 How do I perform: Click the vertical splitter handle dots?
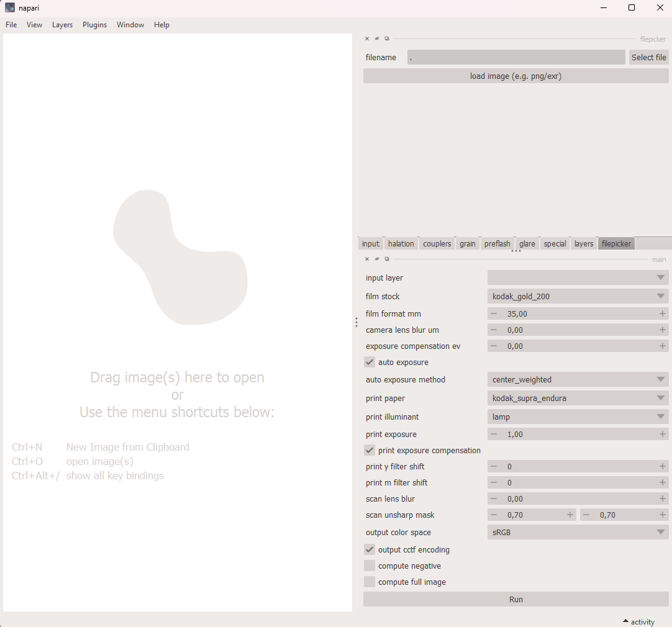[x=356, y=322]
